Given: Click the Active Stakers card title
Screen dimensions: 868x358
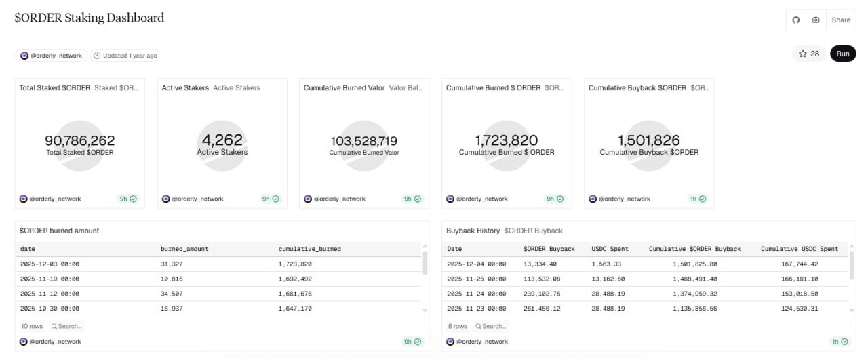Looking at the screenshot, I should (x=185, y=87).
